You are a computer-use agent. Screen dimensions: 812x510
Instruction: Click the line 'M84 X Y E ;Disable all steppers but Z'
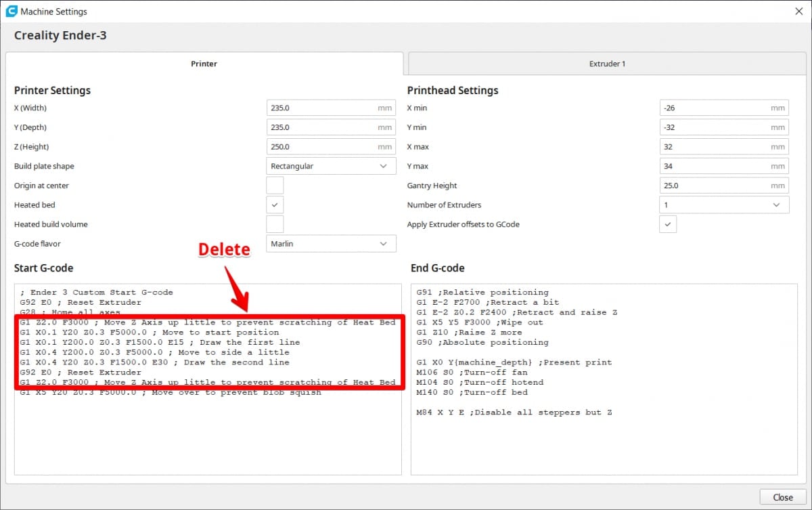coord(514,412)
